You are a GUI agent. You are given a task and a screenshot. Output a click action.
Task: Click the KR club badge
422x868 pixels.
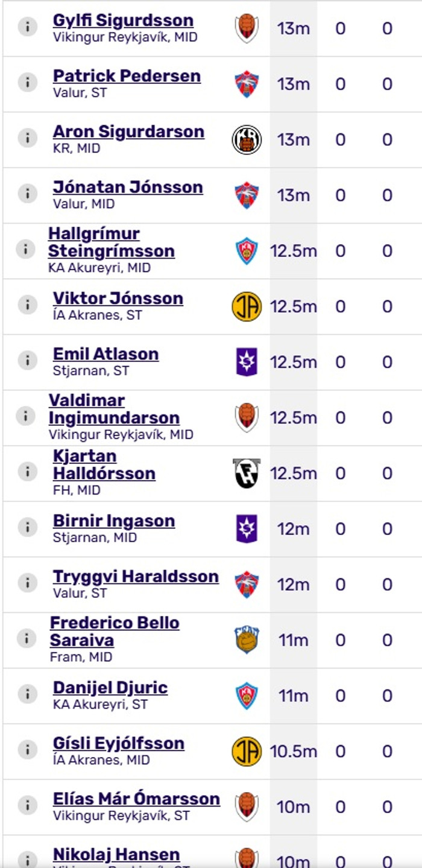coord(247,139)
